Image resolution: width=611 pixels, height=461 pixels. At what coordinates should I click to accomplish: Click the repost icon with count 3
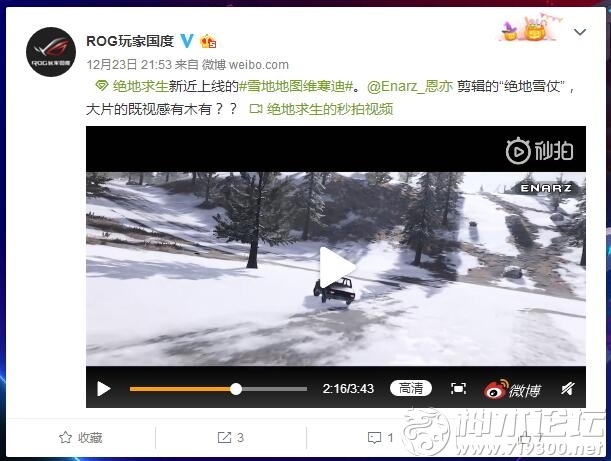[x=230, y=438]
